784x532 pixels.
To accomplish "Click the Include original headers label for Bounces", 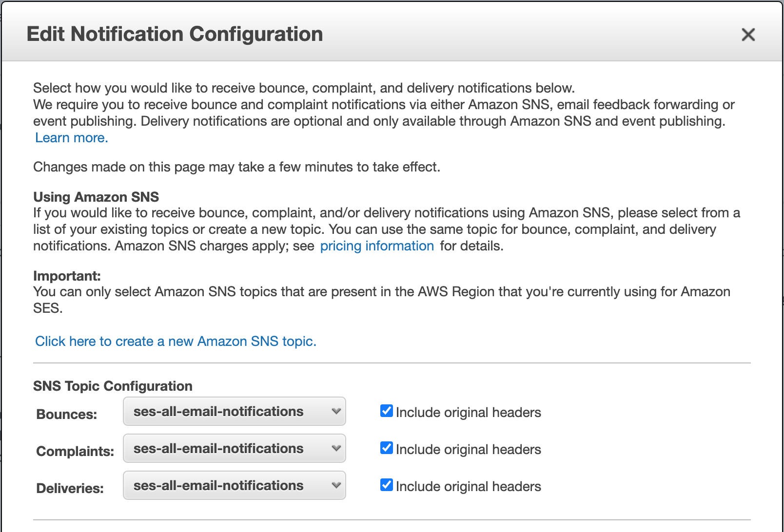I will click(x=468, y=413).
